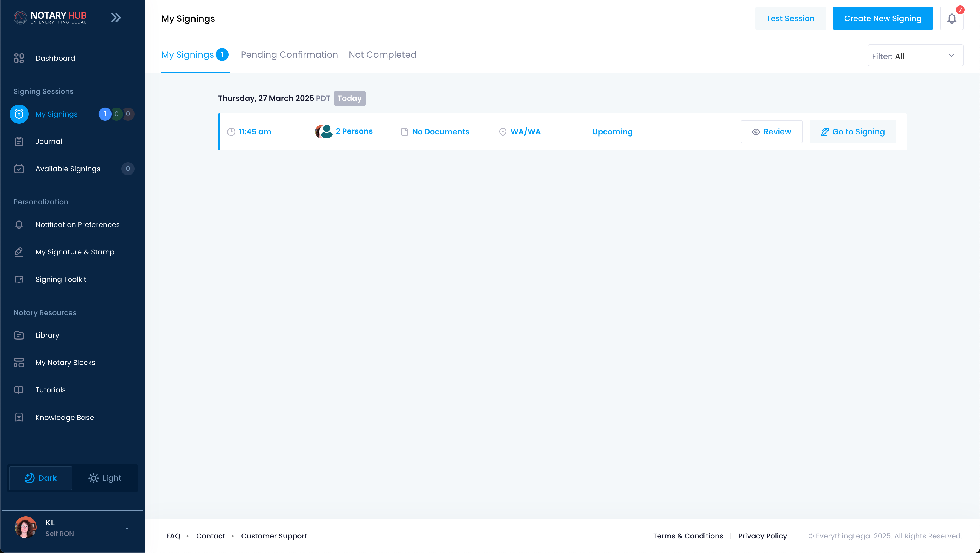Image resolution: width=980 pixels, height=553 pixels.
Task: Select the My Signings tab
Action: pos(195,55)
